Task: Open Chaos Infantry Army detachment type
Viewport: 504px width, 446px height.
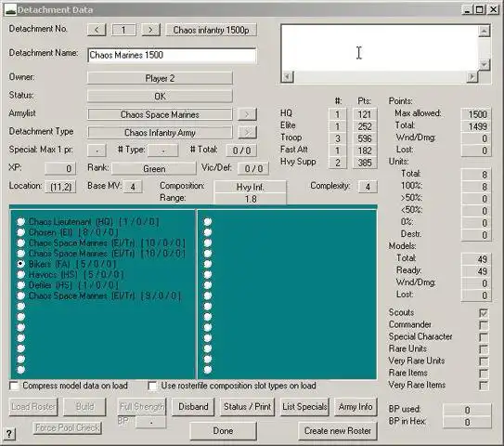Action: tap(160, 133)
